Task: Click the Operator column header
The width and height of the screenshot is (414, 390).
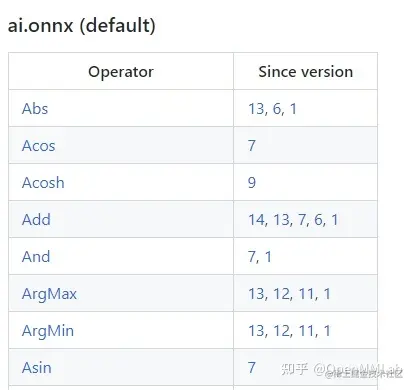Action: pyautogui.click(x=121, y=72)
